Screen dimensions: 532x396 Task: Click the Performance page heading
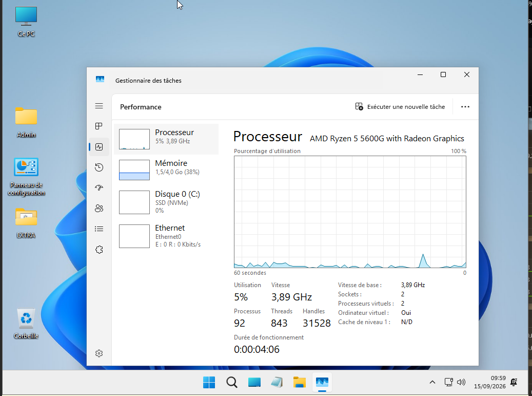(x=141, y=107)
